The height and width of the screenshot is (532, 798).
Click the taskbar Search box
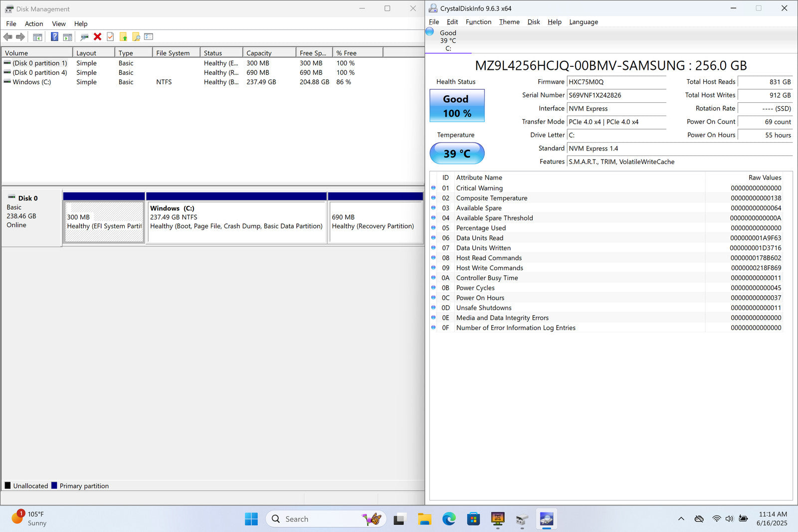point(326,519)
